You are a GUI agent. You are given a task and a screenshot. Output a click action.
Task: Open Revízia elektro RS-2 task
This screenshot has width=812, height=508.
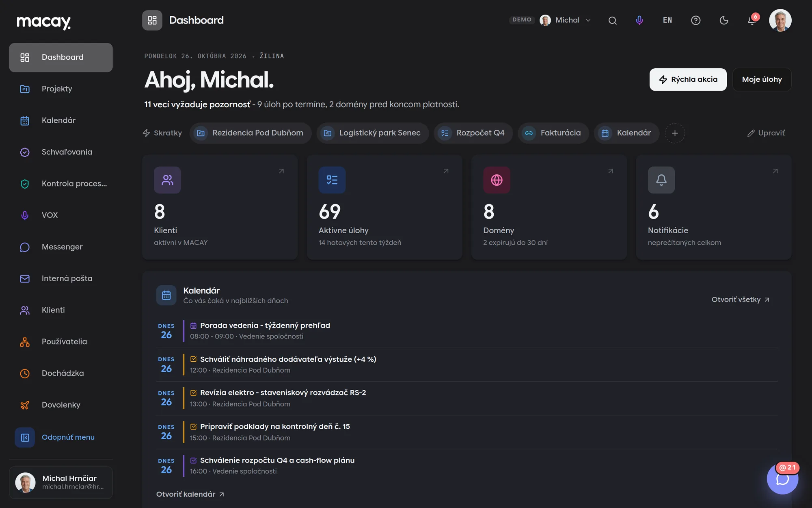point(467,398)
